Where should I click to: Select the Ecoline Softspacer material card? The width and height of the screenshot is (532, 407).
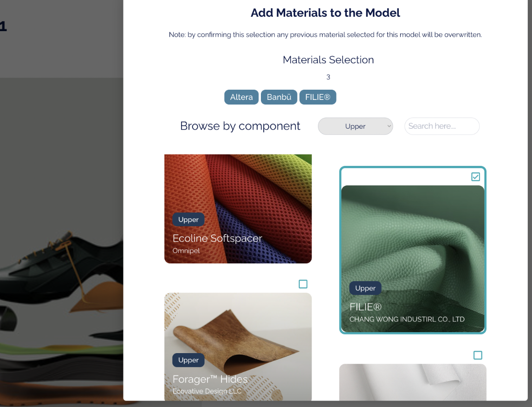pos(238,209)
